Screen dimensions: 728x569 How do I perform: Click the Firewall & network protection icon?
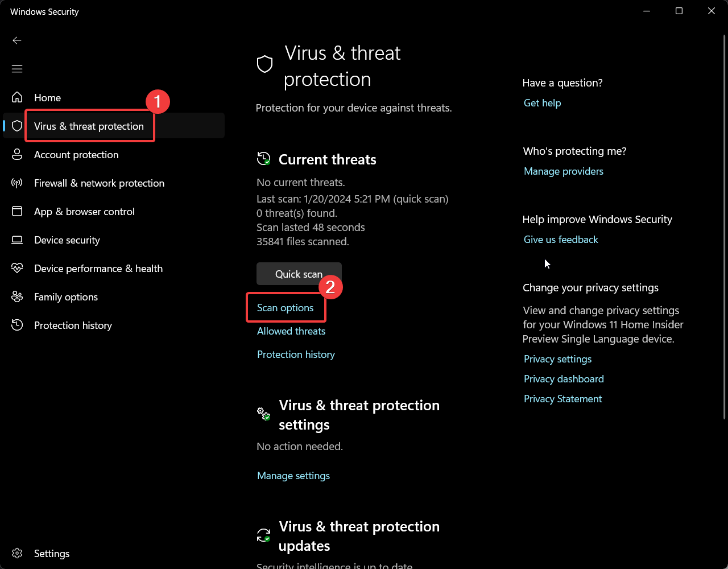(x=17, y=183)
